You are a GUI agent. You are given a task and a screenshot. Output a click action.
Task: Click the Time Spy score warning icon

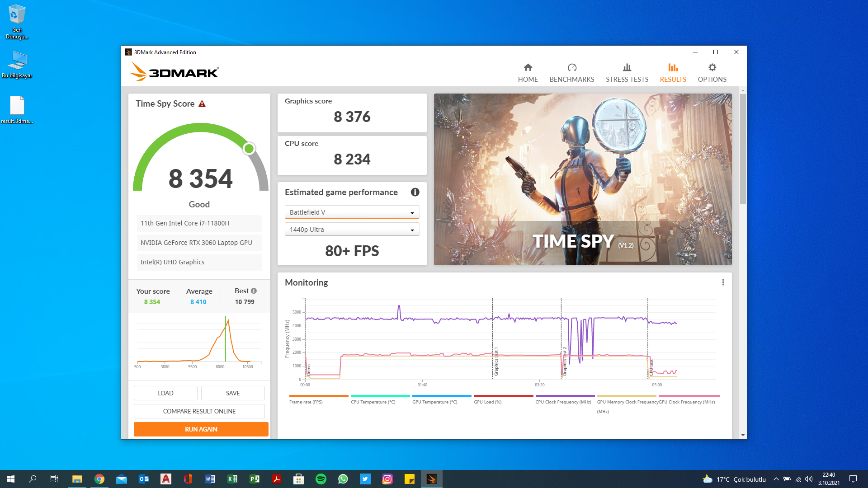click(202, 104)
